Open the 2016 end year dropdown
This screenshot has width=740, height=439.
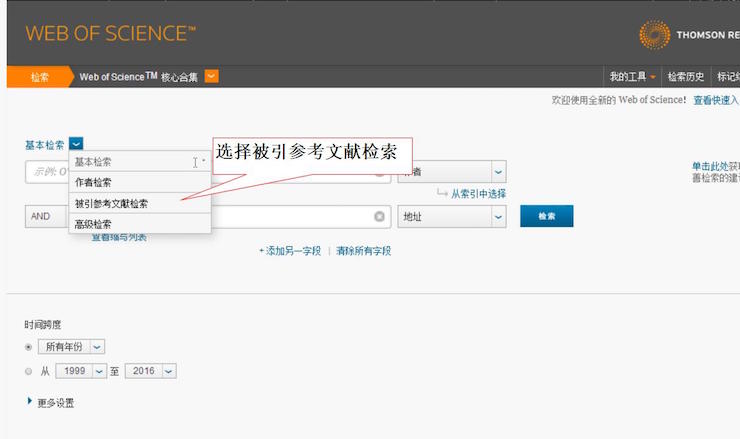(151, 371)
